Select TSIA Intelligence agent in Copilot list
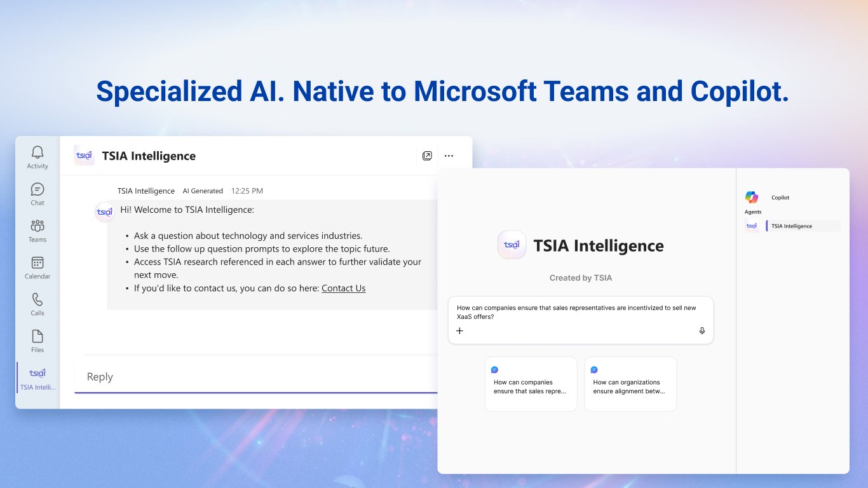The width and height of the screenshot is (868, 488). 803,226
